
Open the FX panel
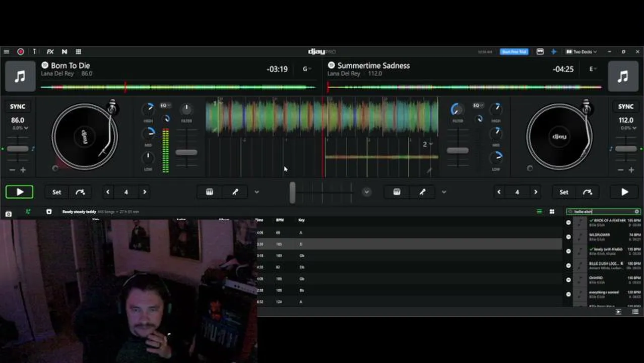tap(50, 51)
